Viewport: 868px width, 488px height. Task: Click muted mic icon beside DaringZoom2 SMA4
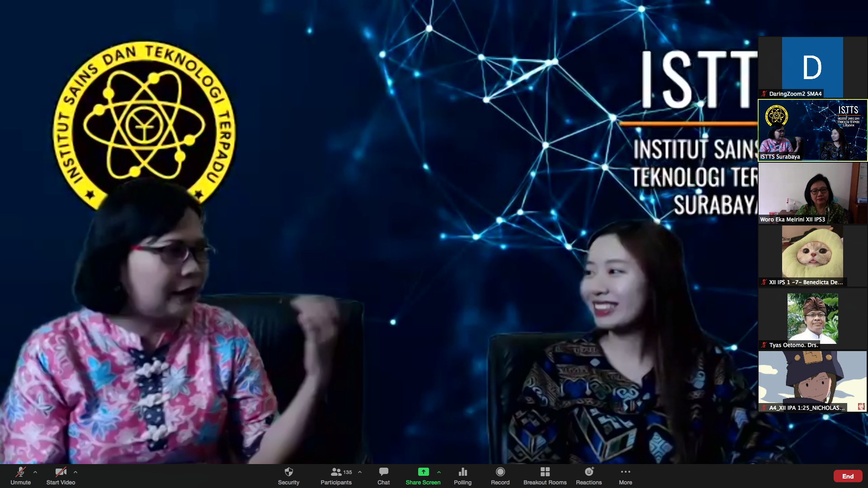pos(764,94)
